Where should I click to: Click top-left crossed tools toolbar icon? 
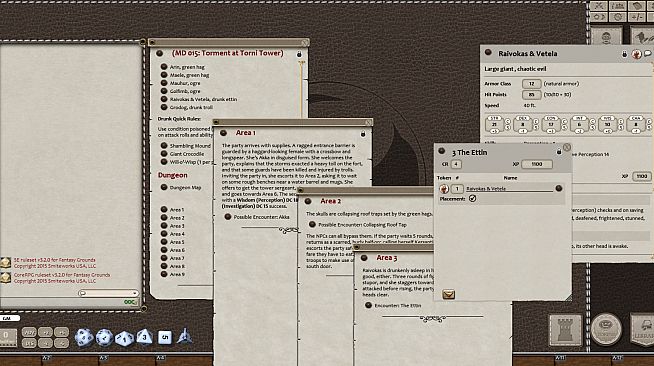pos(599,6)
